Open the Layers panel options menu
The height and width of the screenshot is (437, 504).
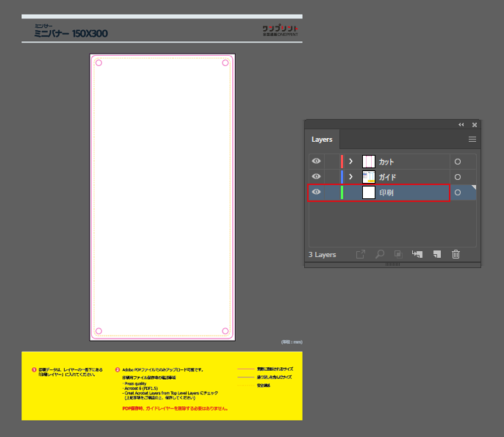tap(472, 139)
